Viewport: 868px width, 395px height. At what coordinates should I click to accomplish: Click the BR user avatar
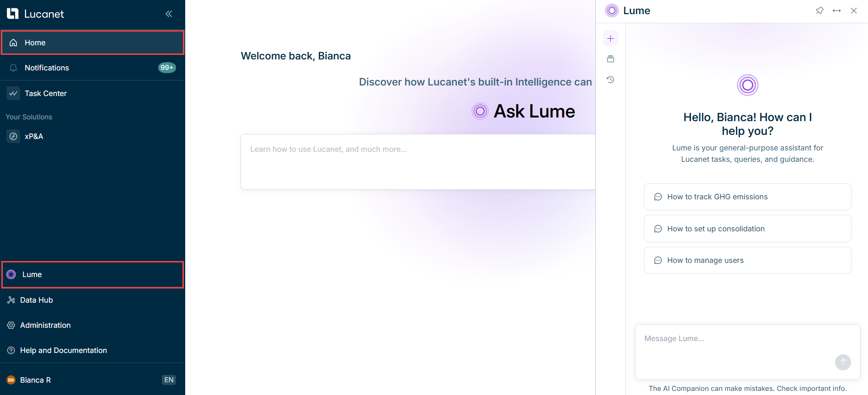click(x=11, y=380)
